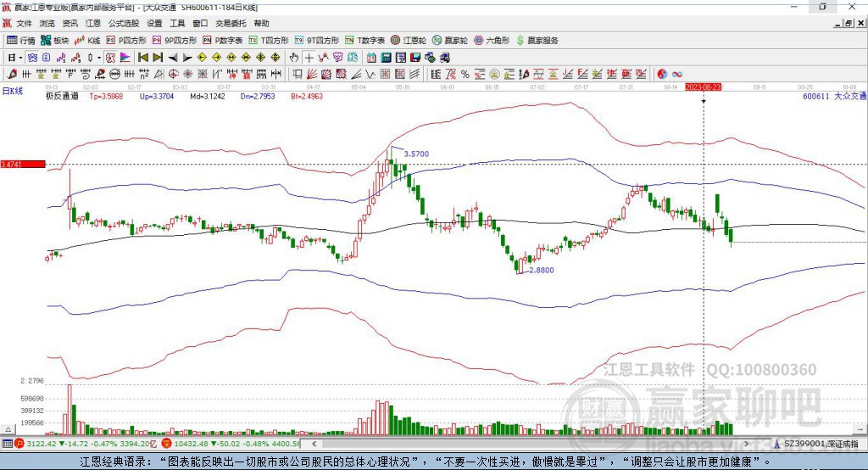Image resolution: width=868 pixels, height=470 pixels.
Task: Open the T四方形 tool
Action: pos(269,41)
